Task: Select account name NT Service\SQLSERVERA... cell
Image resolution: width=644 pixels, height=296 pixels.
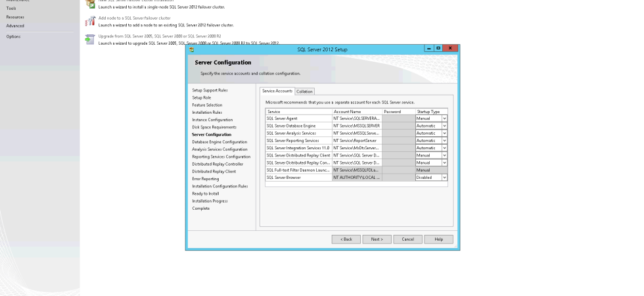Action: 357,118
